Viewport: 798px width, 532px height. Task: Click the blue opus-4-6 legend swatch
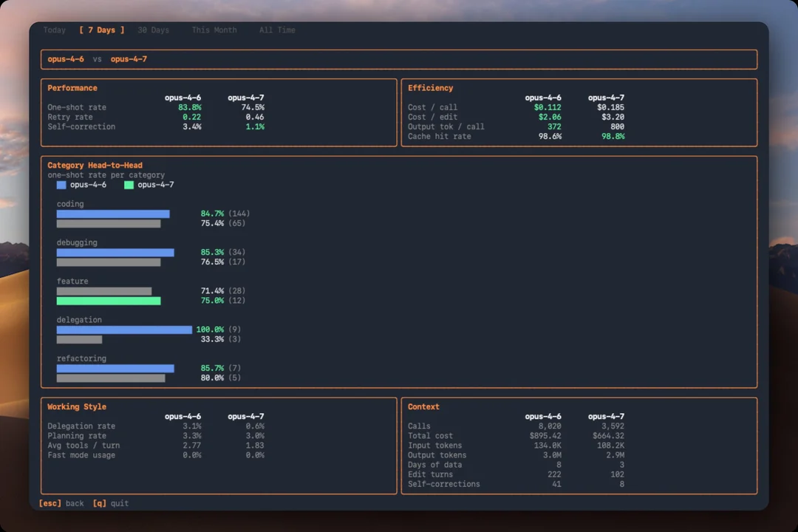(61, 185)
